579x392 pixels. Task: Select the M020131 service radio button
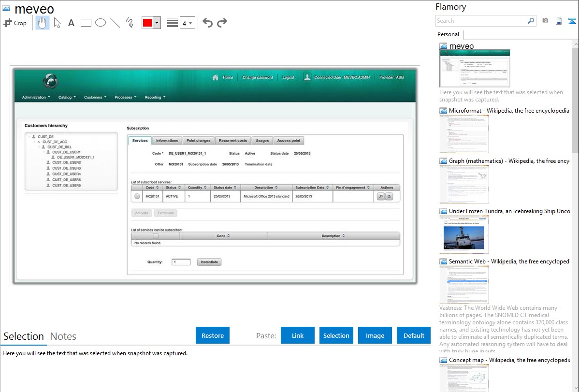(137, 196)
